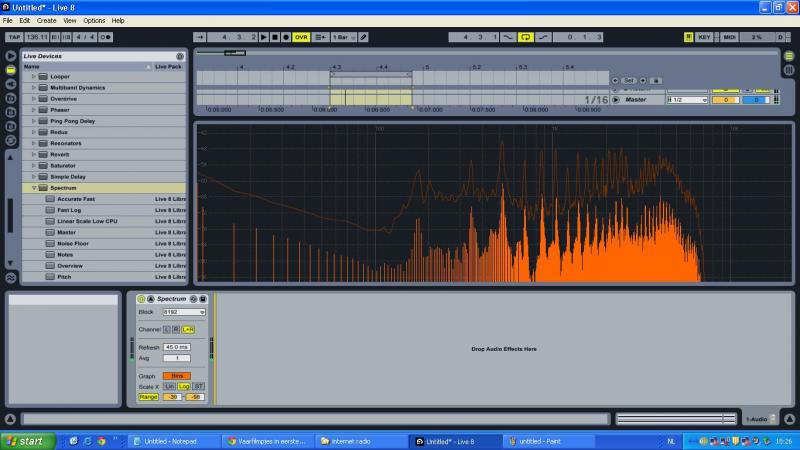Toggle the KEY map mode switch
Image resolution: width=800 pixels, height=450 pixels.
click(705, 37)
